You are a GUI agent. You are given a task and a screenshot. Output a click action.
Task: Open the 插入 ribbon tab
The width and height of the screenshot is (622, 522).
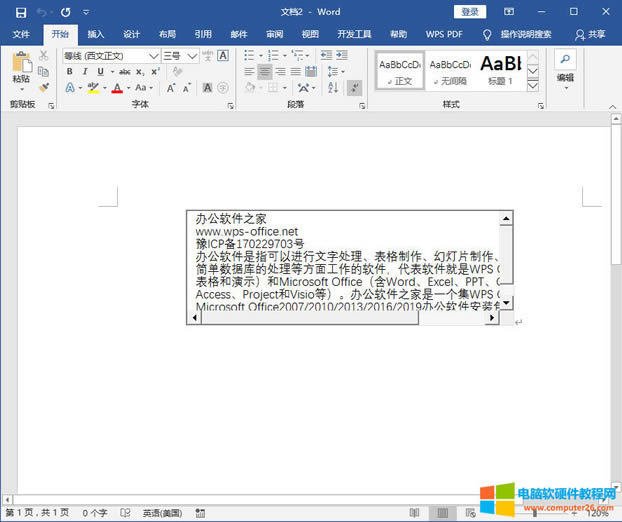click(x=95, y=34)
